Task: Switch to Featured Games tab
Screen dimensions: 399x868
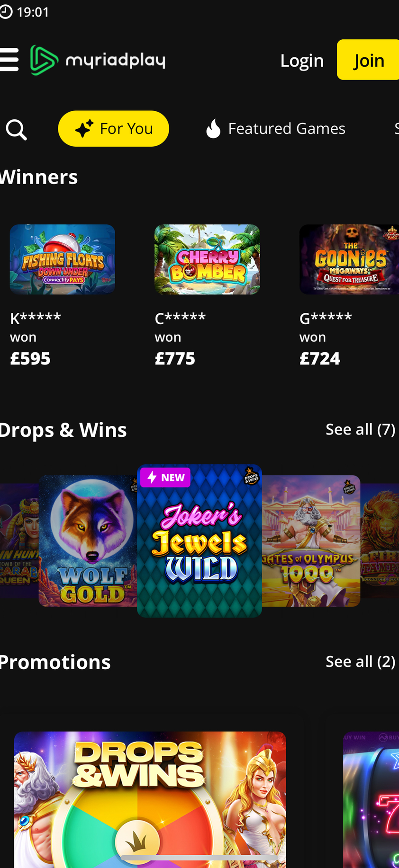Action: point(276,128)
